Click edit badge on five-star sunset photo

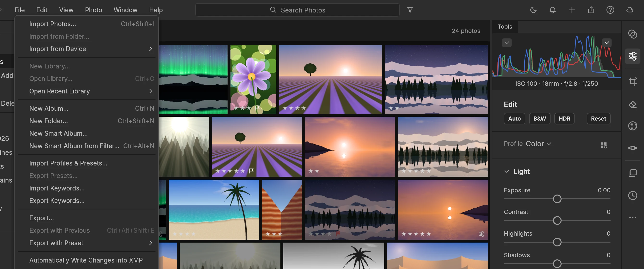click(x=482, y=234)
